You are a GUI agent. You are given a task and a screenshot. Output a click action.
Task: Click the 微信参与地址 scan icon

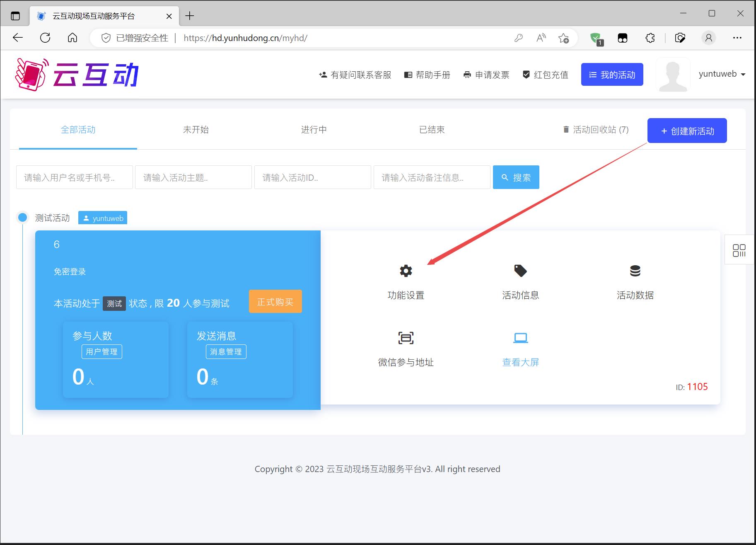(x=406, y=338)
